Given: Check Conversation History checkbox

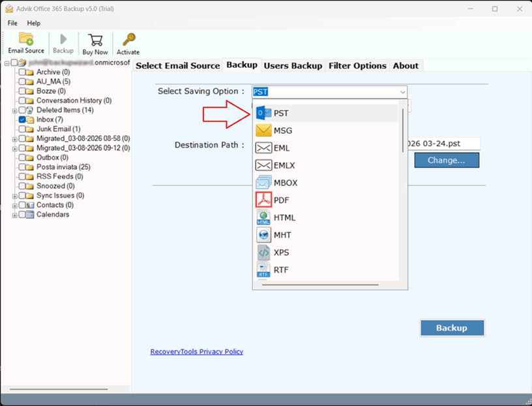Looking at the screenshot, I should click(x=22, y=101).
